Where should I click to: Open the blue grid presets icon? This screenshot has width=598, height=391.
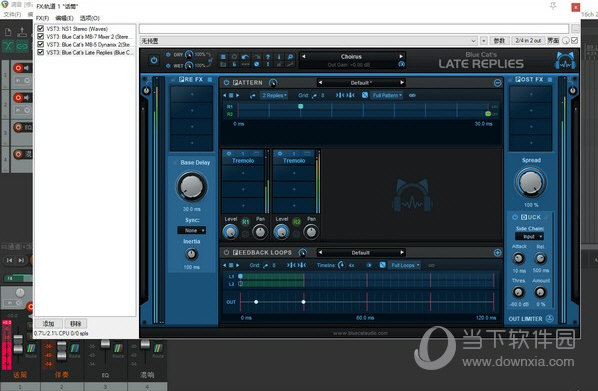(x=223, y=57)
